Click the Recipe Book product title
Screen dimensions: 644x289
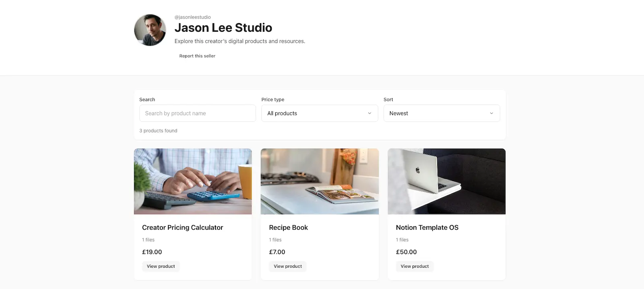point(288,227)
